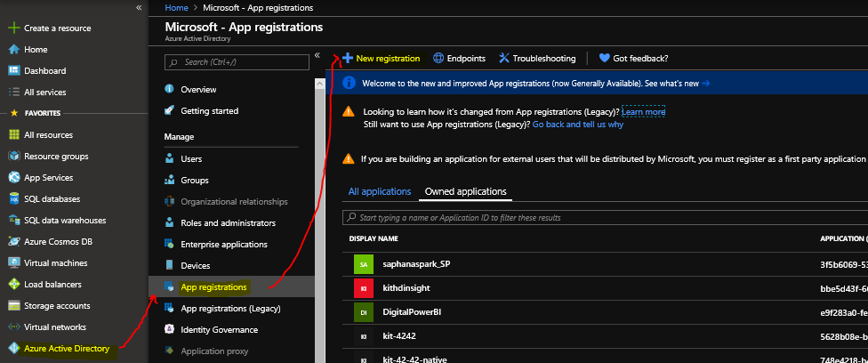Click the Groups people icon
868x363 pixels.
click(x=169, y=180)
